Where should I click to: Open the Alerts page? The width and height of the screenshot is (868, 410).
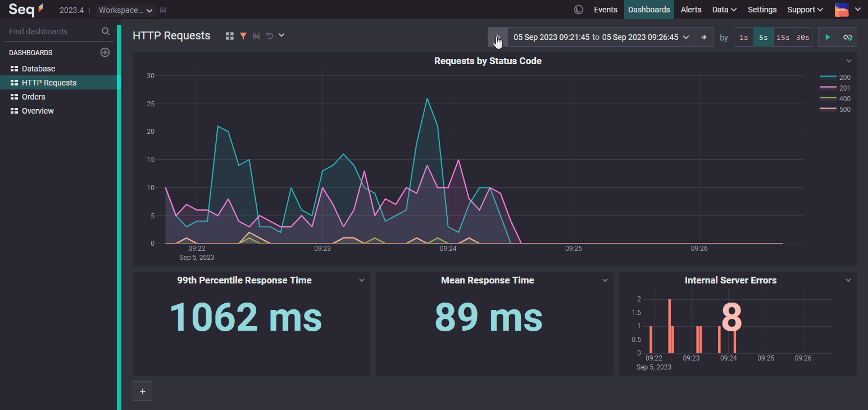[691, 10]
